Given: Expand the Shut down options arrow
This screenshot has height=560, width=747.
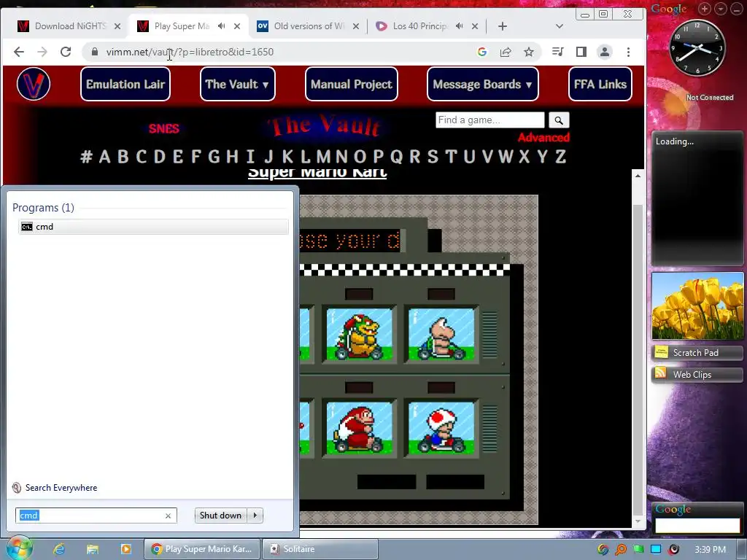Looking at the screenshot, I should click(x=255, y=516).
